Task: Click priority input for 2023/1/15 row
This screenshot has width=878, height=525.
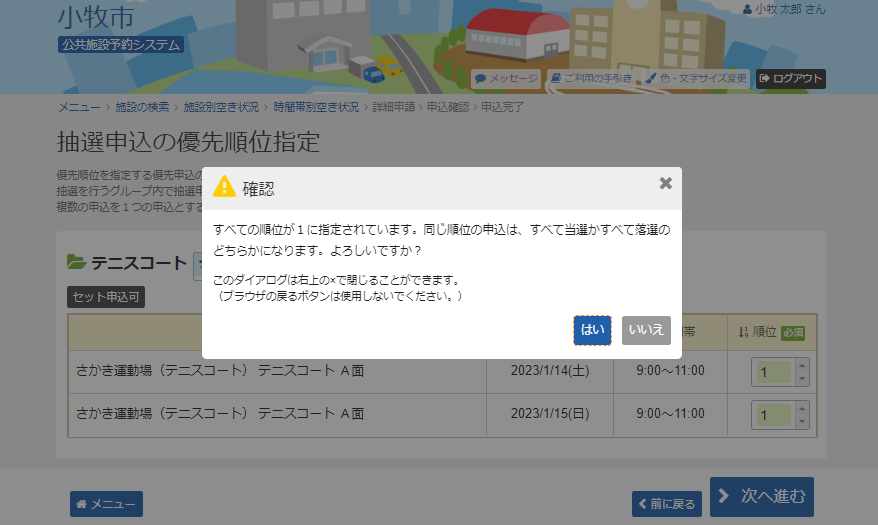Action: [x=773, y=415]
